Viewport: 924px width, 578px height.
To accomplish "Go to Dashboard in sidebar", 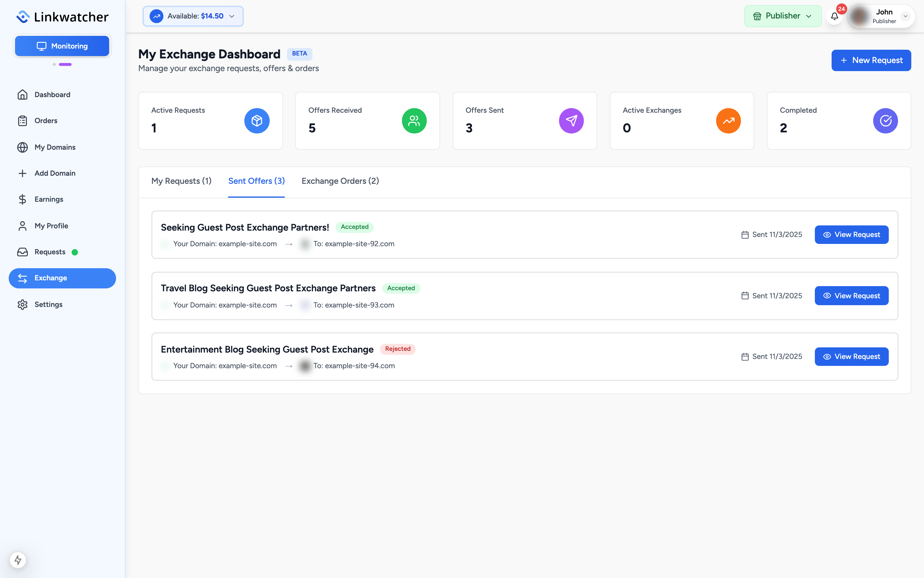I will coord(62,95).
